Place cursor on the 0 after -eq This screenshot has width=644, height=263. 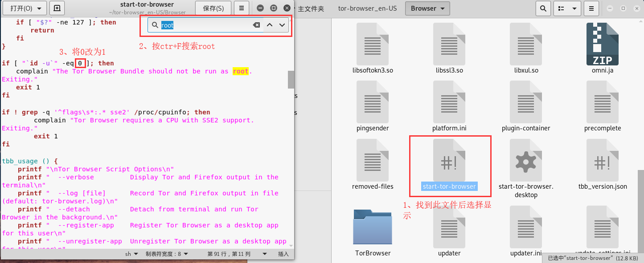(x=80, y=63)
